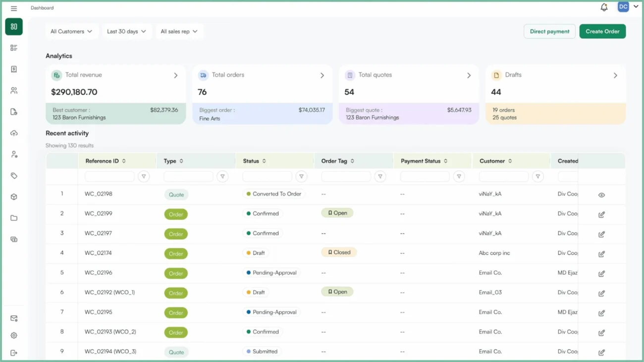Type in the Customer column filter field
Viewport: 644px width, 362px height.
(x=503, y=176)
